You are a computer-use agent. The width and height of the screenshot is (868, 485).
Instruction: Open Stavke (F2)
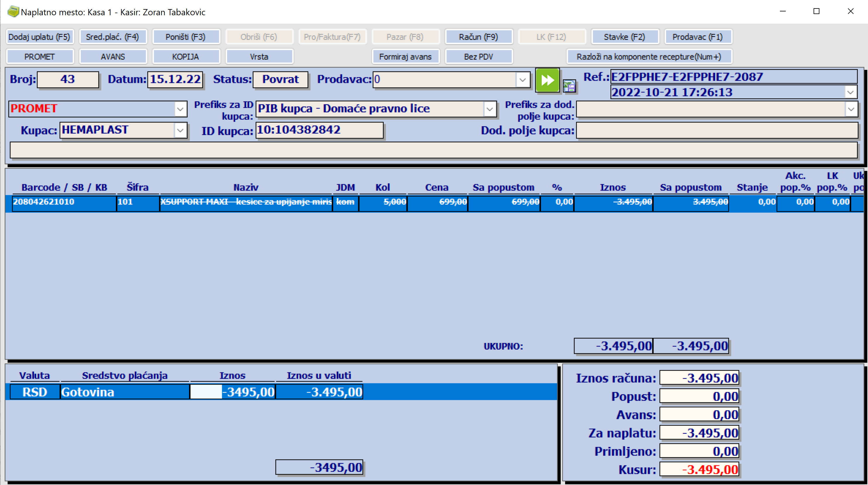click(x=625, y=37)
